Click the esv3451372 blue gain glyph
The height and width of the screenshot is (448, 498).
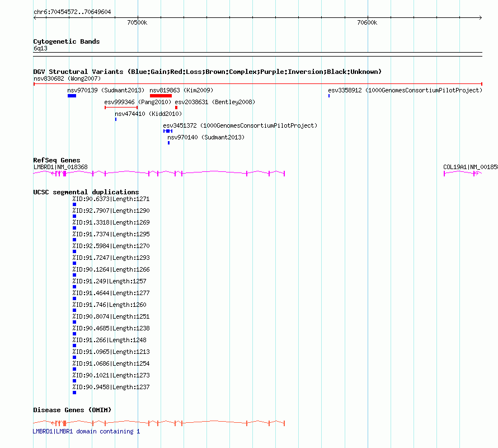168,131
